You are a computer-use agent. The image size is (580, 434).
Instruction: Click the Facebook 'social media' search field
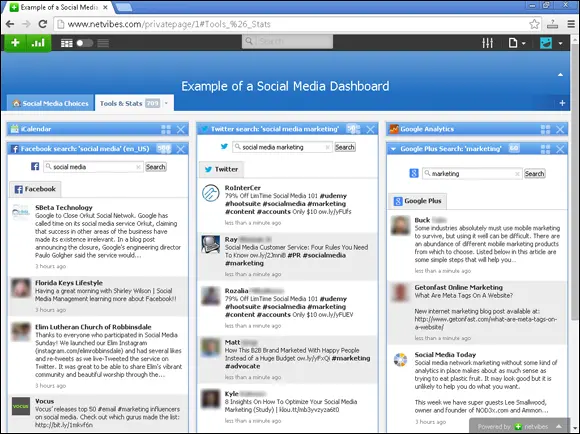pos(93,167)
